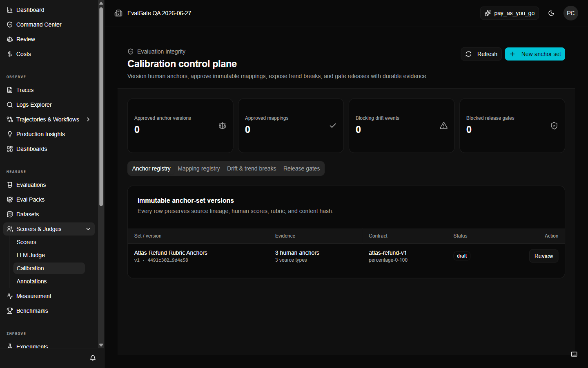Open Scorers submenu item

point(49,242)
